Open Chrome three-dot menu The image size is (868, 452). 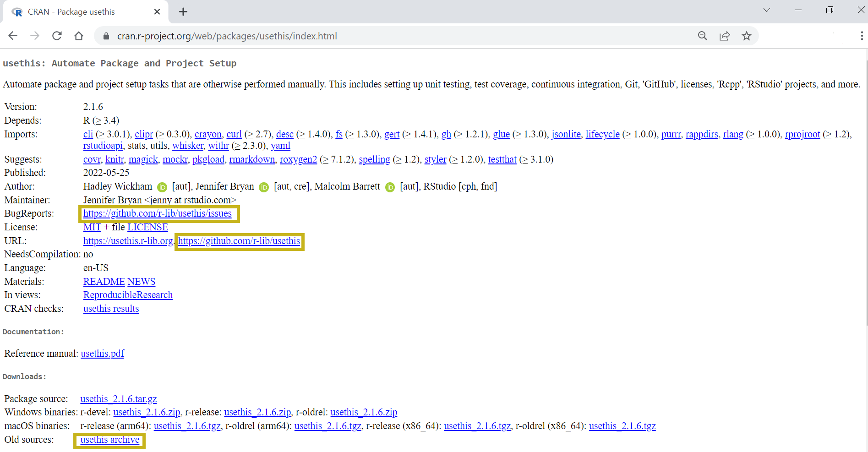pos(861,36)
